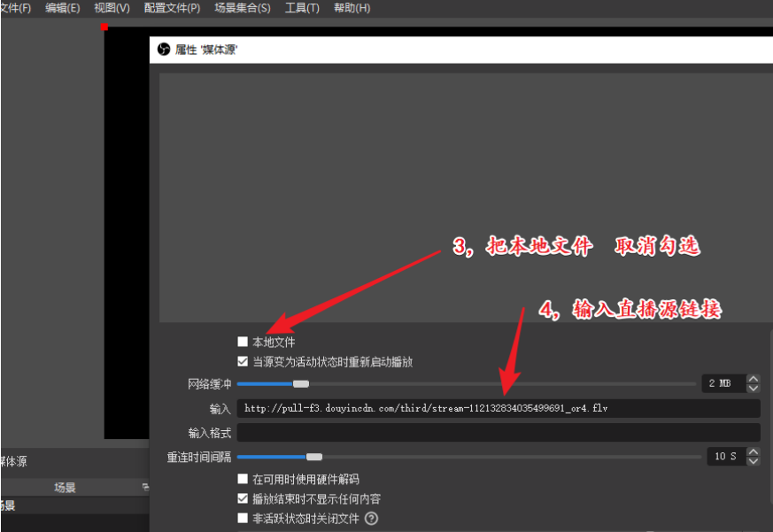
Task: Decrease the 重连时间间隔 value with the down arrow
Action: click(754, 460)
